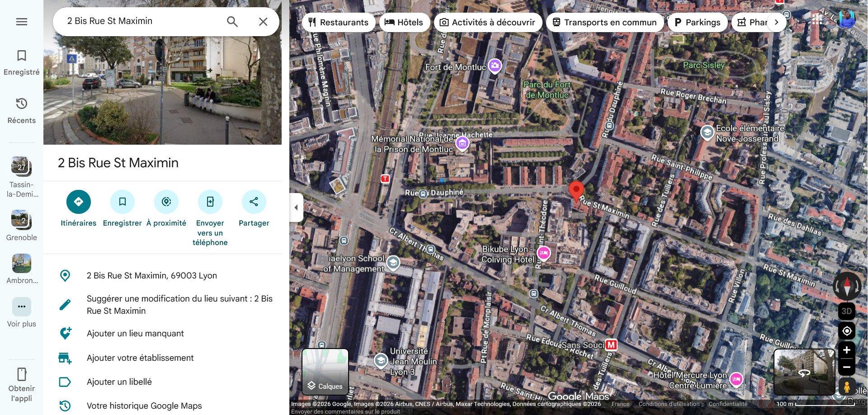Click Ajouter un libellé
The image size is (868, 415).
pyautogui.click(x=162, y=382)
